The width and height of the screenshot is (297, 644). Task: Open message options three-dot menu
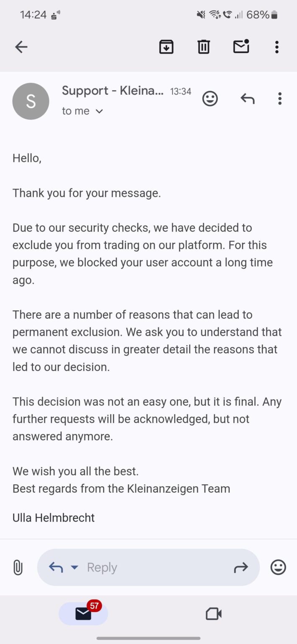coord(280,99)
